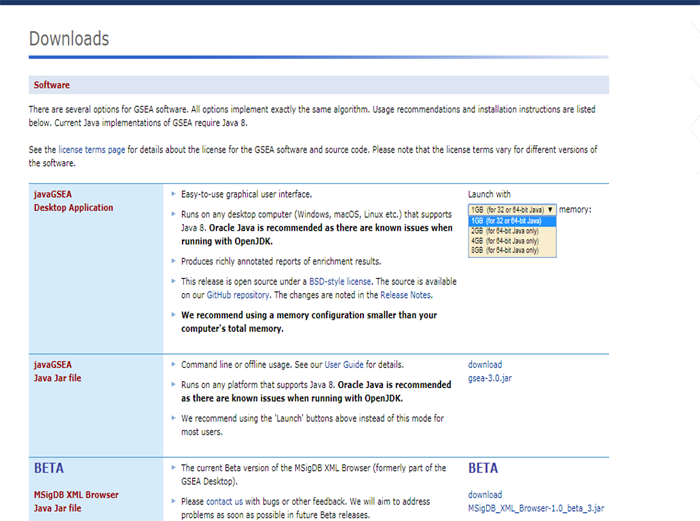Download gsea-3.0.jar file
The width and height of the screenshot is (700, 521).
coord(490,371)
